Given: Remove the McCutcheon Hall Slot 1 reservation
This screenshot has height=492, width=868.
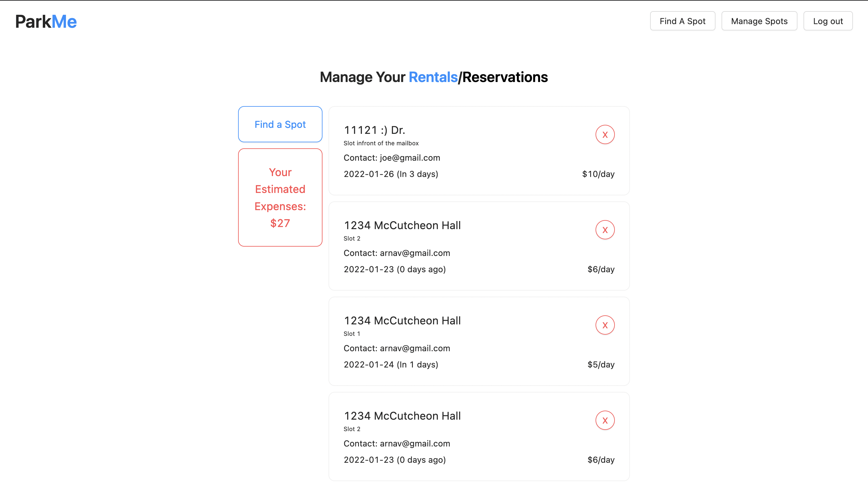Looking at the screenshot, I should coord(605,325).
